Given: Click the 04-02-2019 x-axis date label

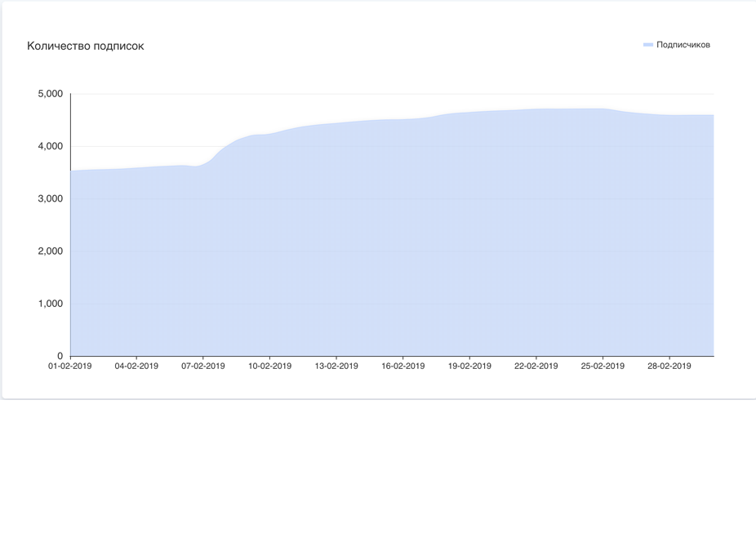Looking at the screenshot, I should (136, 366).
